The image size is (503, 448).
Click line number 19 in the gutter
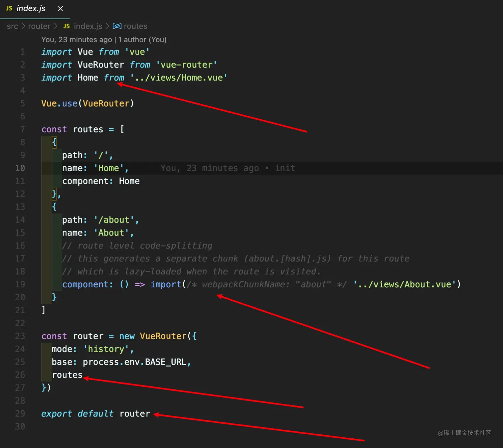click(20, 285)
